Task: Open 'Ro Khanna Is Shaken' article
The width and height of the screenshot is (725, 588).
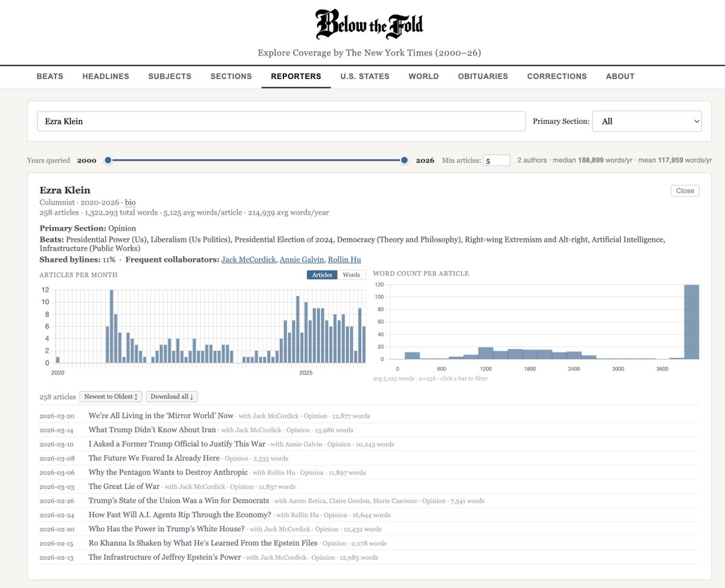Action: click(203, 543)
